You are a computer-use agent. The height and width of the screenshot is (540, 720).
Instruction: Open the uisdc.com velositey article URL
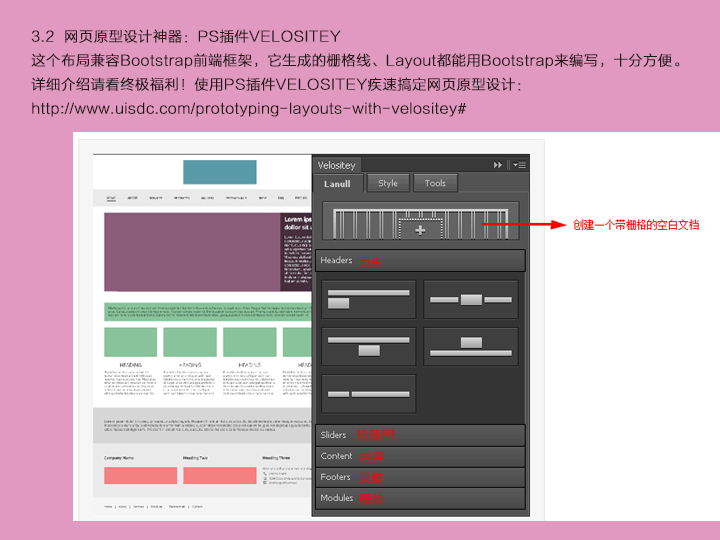248,108
